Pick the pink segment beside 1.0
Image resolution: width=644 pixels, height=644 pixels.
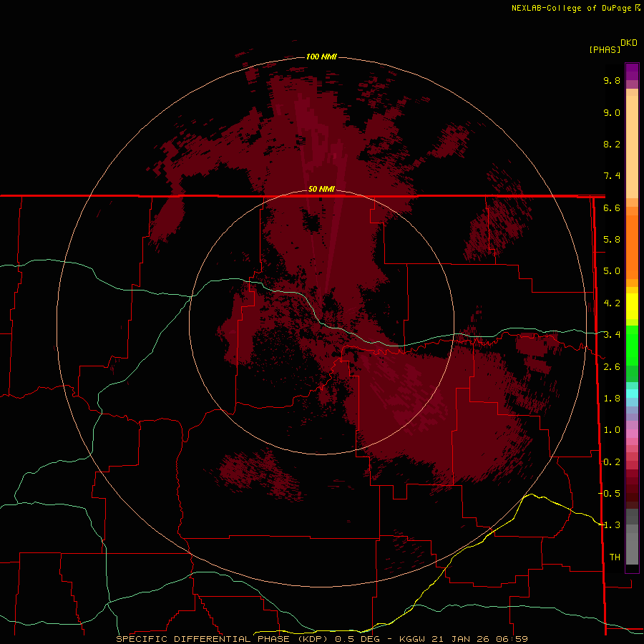pos(632,434)
